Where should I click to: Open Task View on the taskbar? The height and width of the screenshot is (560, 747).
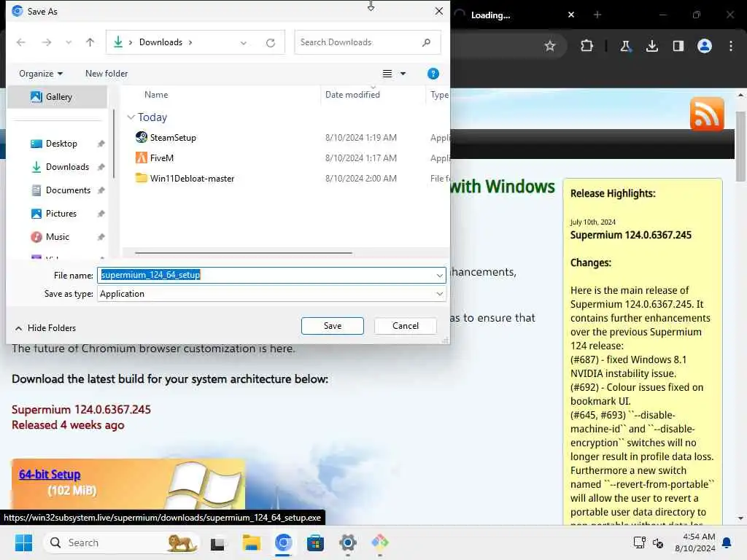tap(217, 542)
